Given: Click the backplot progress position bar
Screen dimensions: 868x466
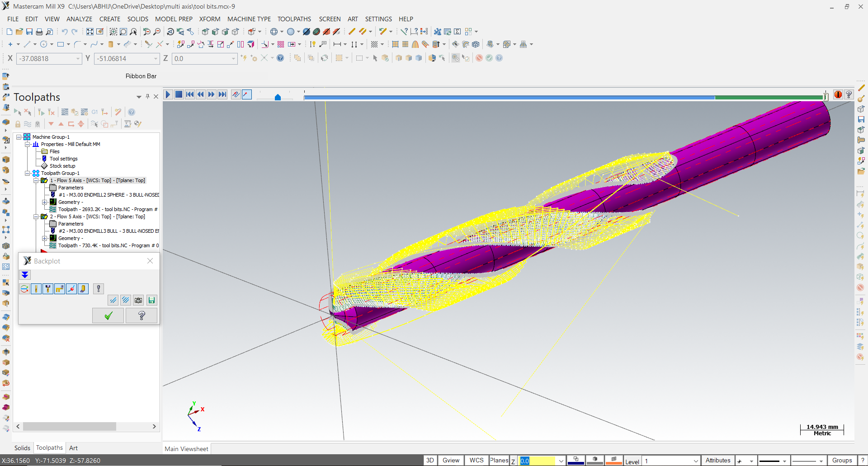Looking at the screenshot, I should 565,97.
